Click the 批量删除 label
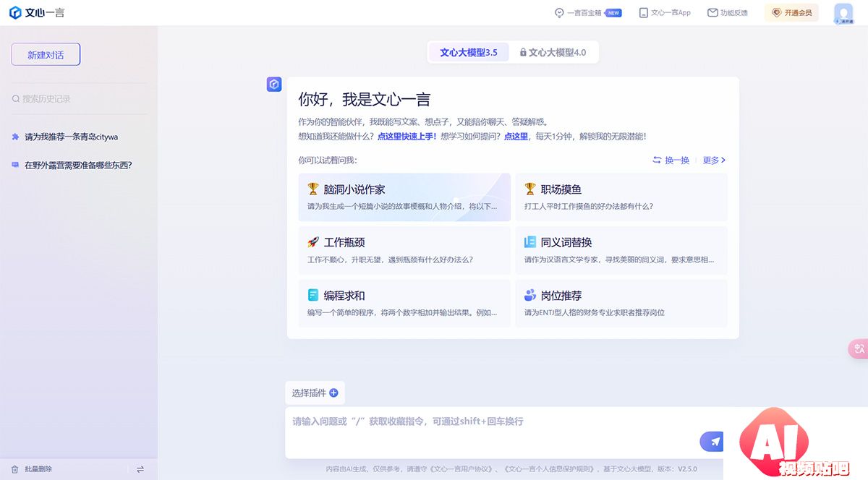Image resolution: width=868 pixels, height=480 pixels. coord(38,469)
